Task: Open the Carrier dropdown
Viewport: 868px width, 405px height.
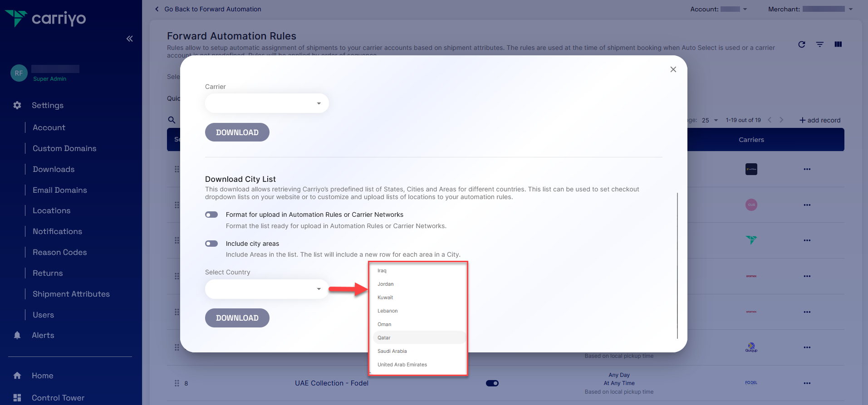Action: point(267,103)
